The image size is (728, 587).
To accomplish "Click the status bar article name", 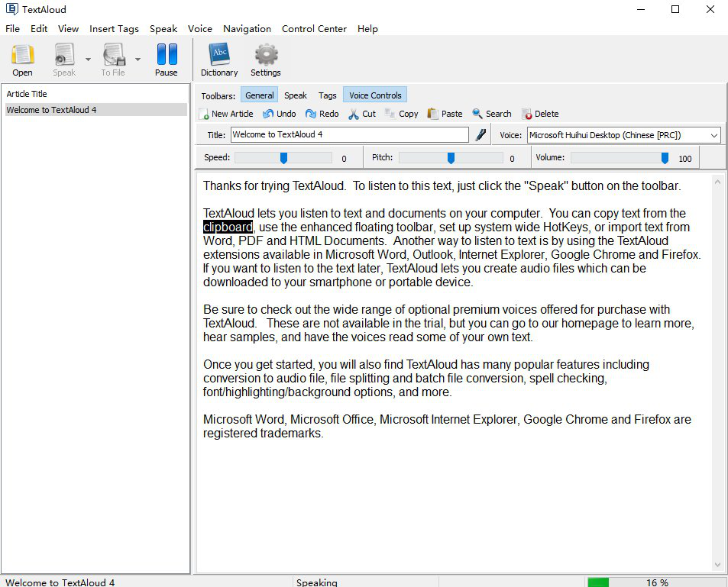I will [60, 582].
